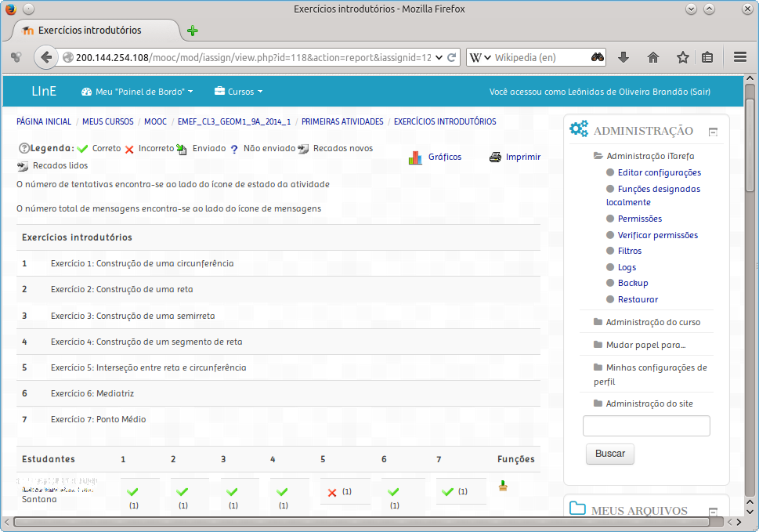Click the Funções icon in Santana row
Screen dimensions: 759x532
[503, 486]
